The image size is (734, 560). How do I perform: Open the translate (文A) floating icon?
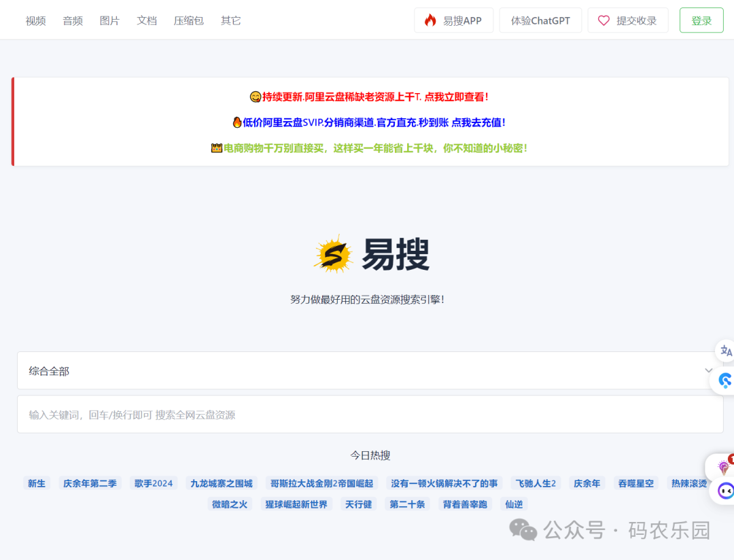[x=726, y=351]
